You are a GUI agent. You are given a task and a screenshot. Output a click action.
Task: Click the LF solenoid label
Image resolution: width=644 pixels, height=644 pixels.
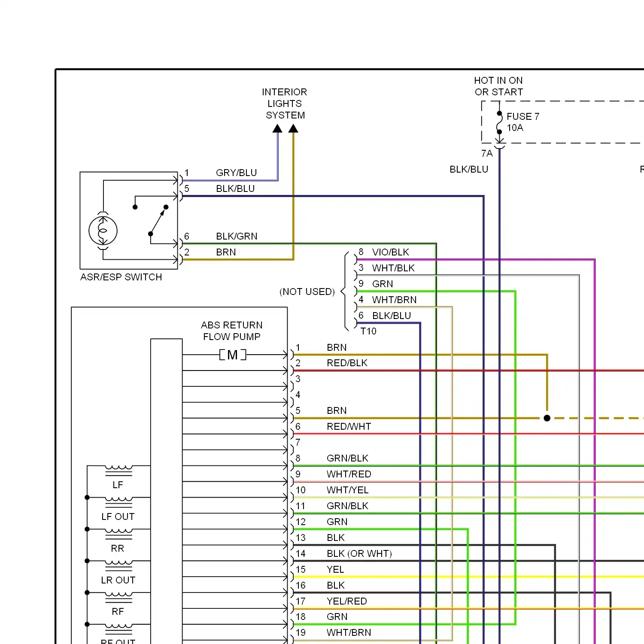point(118,485)
